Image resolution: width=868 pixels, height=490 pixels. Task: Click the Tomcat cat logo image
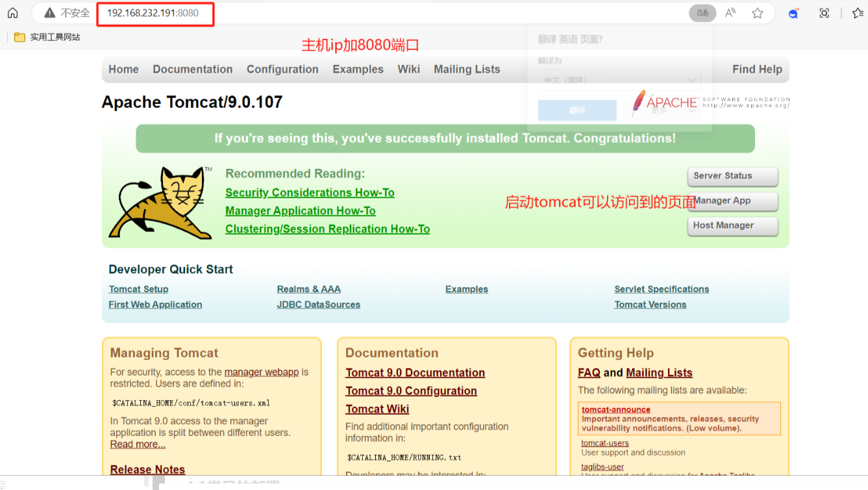(x=161, y=202)
